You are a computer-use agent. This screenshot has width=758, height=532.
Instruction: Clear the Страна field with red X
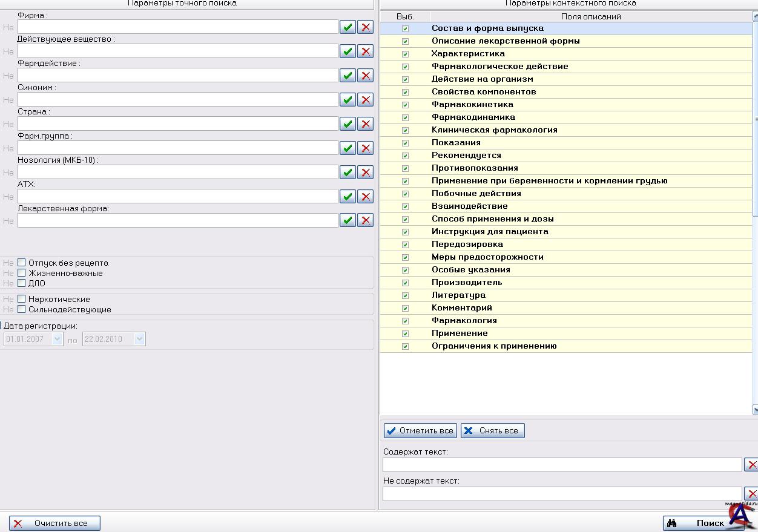coord(365,123)
